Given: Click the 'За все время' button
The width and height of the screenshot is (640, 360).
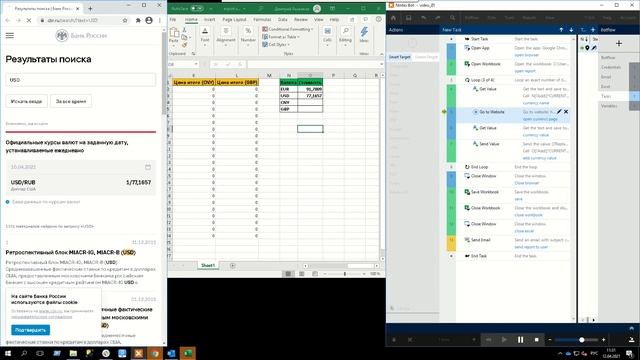Looking at the screenshot, I should pos(71,101).
